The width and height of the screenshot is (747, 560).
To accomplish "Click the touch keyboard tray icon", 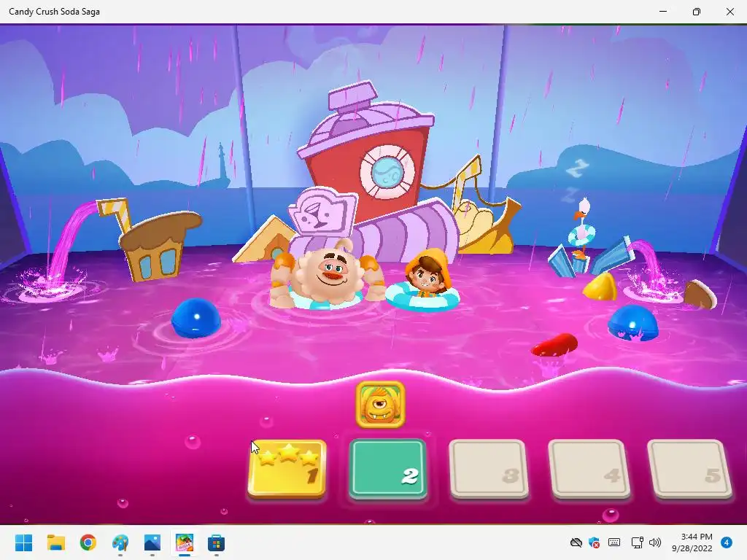I will pos(614,542).
